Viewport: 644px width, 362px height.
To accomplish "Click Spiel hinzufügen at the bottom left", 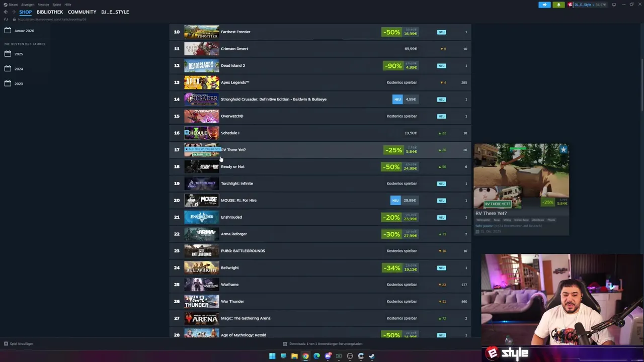I will click(19, 344).
